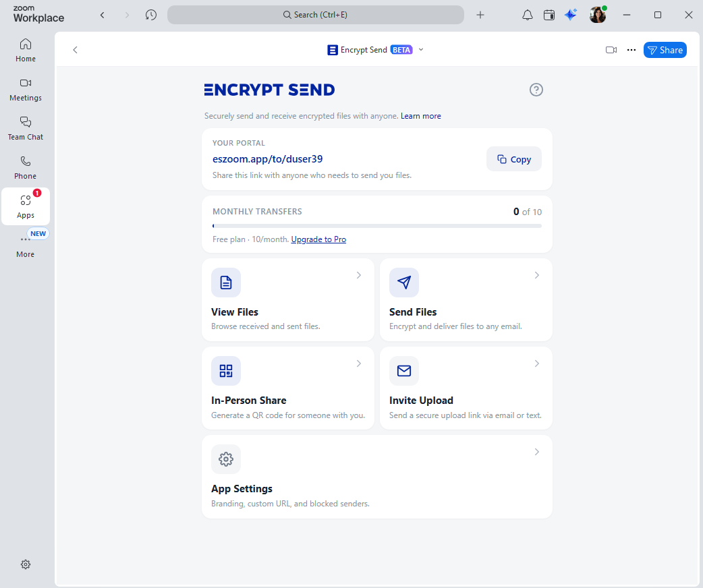
Task: Open Team Chat from sidebar
Action: 26,129
